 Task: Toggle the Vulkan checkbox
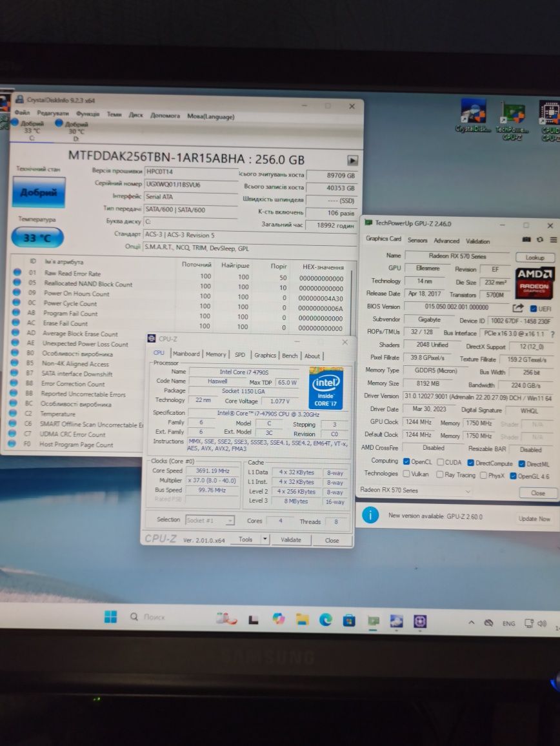(406, 474)
